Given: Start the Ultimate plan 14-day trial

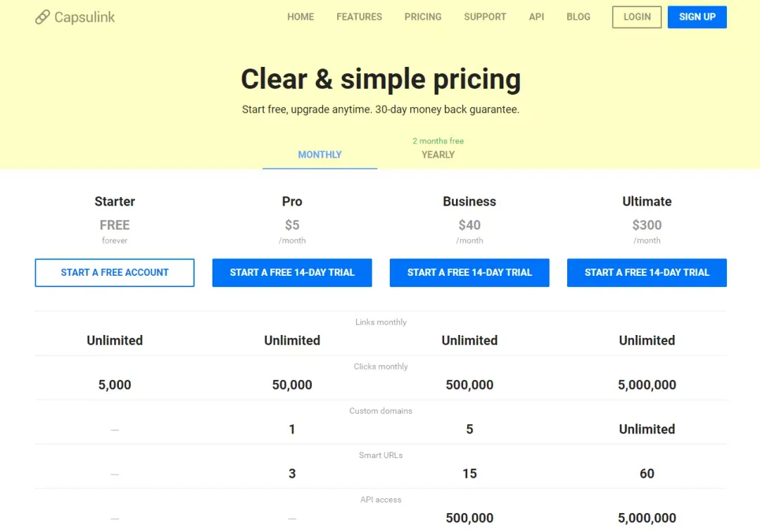Looking at the screenshot, I should click(x=647, y=272).
